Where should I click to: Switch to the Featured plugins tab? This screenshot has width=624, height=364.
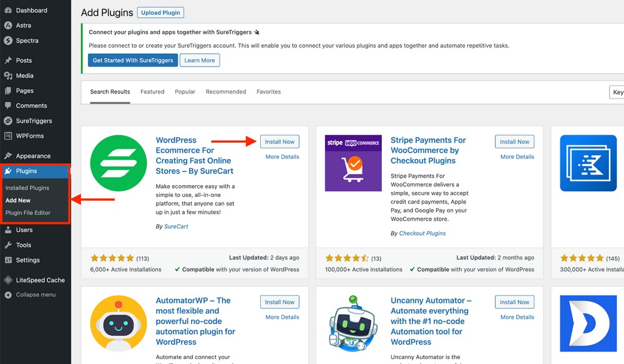click(x=152, y=91)
